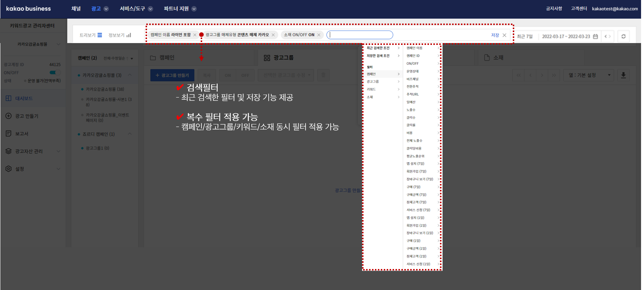Click the delete trash icon
The image size is (644, 290).
pos(323,75)
